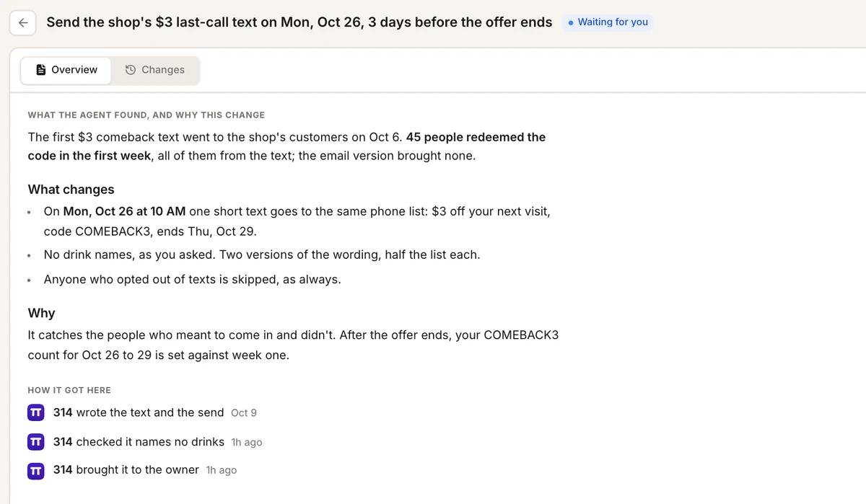Viewport: 866px width, 504px height.
Task: Click the Oct 9 timestamp
Action: 244,413
